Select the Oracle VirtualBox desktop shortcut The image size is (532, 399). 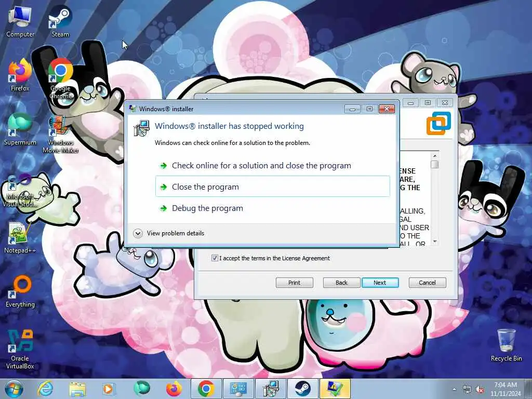[20, 350]
